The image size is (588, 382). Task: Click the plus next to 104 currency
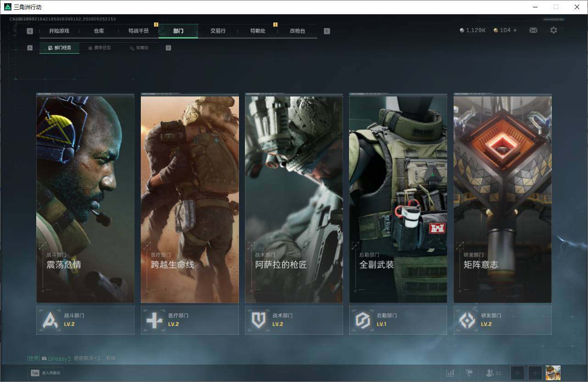[x=515, y=30]
